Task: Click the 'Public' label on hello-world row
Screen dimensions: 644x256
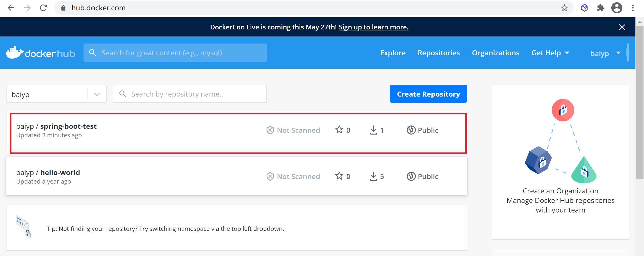Action: (x=428, y=177)
